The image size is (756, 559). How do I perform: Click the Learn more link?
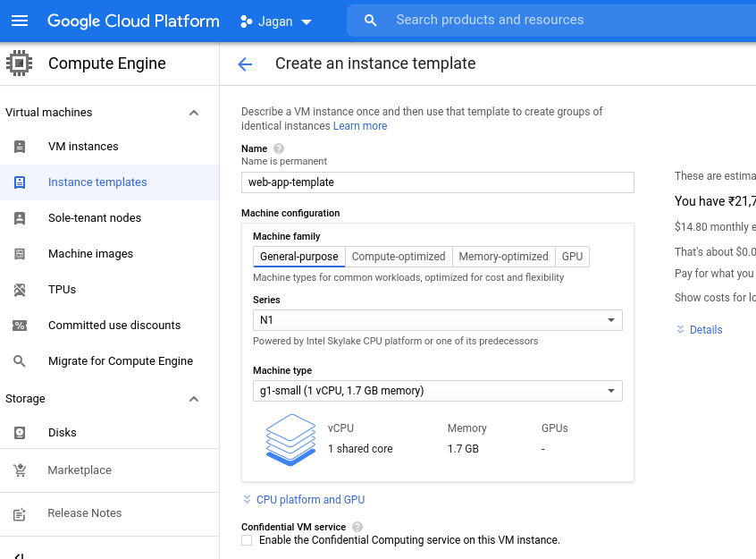coord(360,126)
